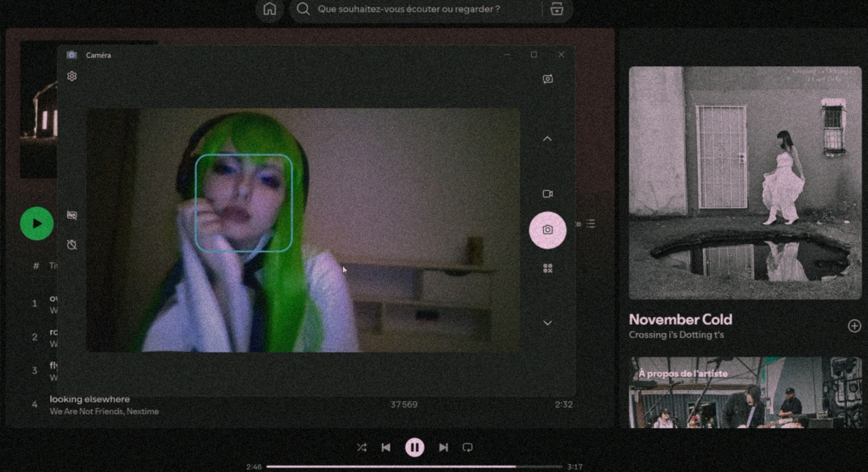Viewport: 868px width, 472px height.
Task: Toggle the HDR off icon
Action: click(x=72, y=215)
